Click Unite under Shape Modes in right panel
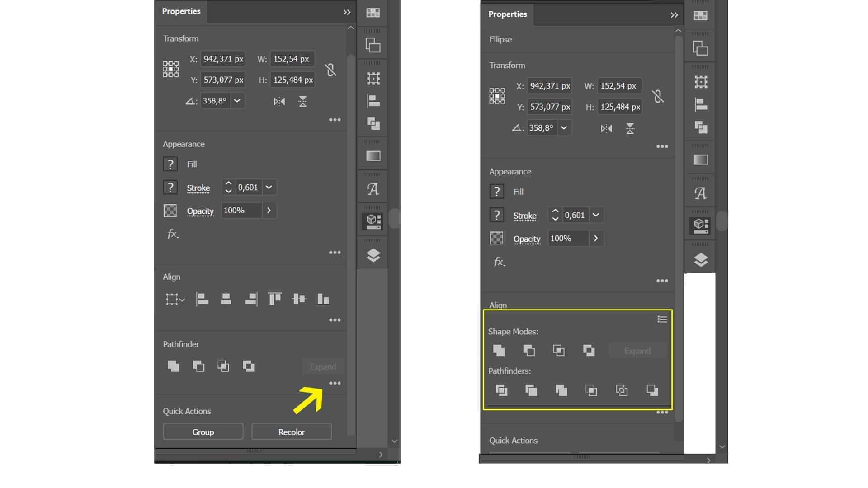Image resolution: width=868 pixels, height=488 pixels. (x=499, y=350)
